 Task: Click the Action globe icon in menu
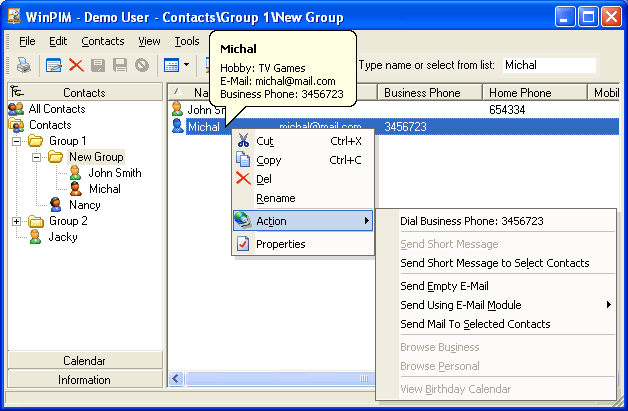pos(243,220)
